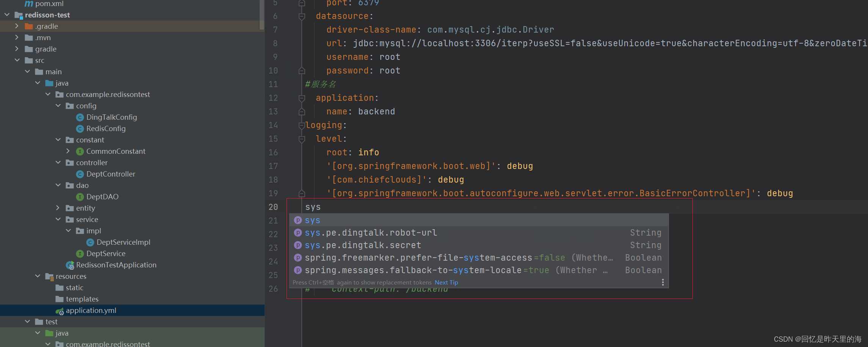The width and height of the screenshot is (868, 347).
Task: Click the DeptDAO interface icon
Action: pyautogui.click(x=80, y=197)
